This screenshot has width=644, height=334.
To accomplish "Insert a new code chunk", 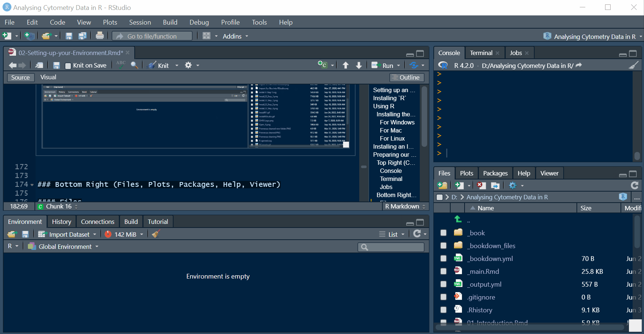I will (x=322, y=65).
